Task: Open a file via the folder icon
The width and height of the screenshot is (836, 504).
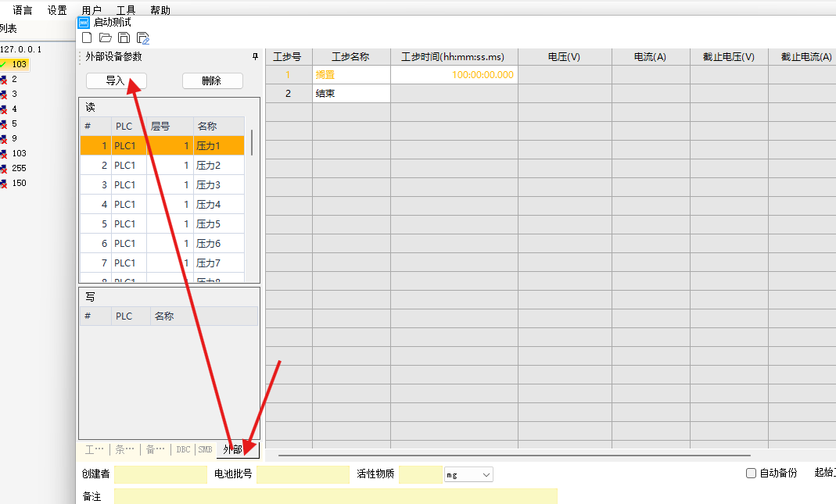Action: point(106,37)
